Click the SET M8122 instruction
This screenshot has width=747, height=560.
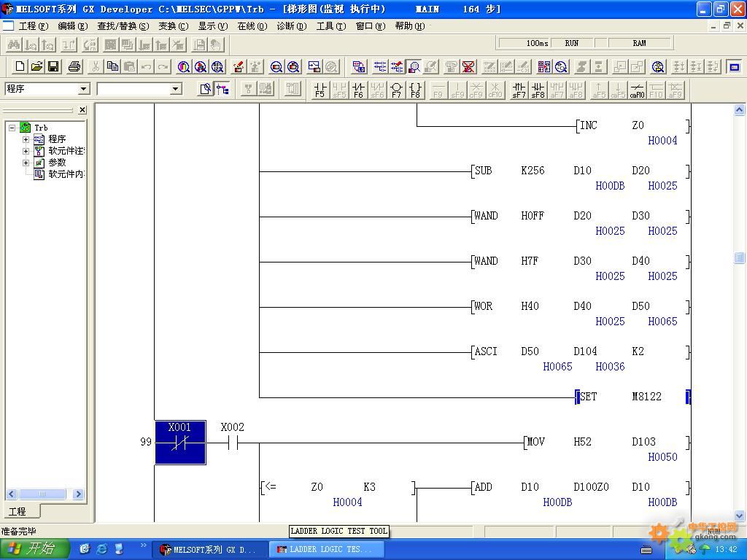[632, 397]
